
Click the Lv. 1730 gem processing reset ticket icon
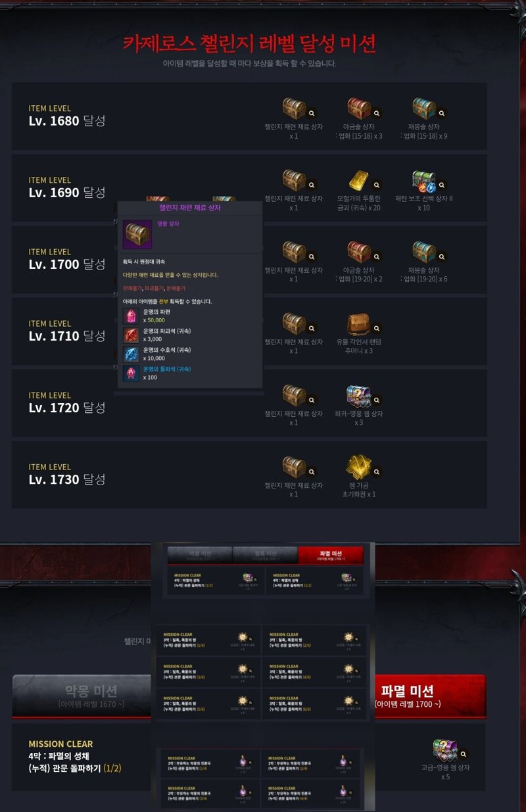359,467
